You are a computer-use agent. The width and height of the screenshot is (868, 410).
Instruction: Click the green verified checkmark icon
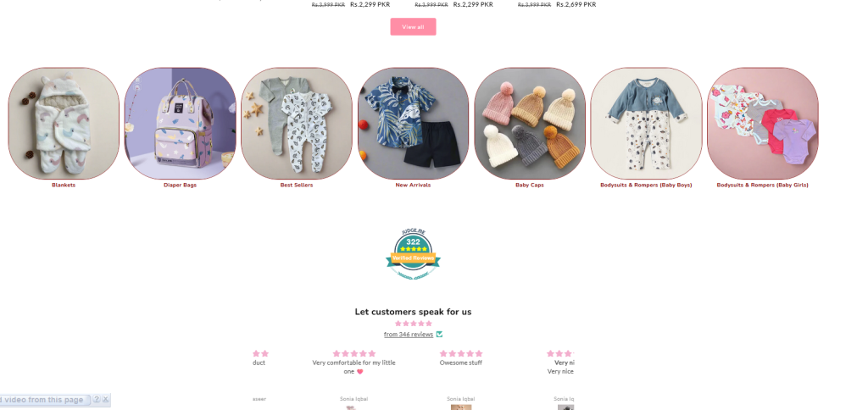pos(440,335)
